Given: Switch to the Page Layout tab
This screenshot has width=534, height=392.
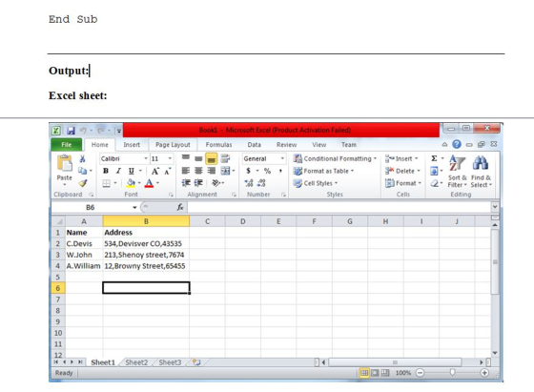Looking at the screenshot, I should click(173, 145).
